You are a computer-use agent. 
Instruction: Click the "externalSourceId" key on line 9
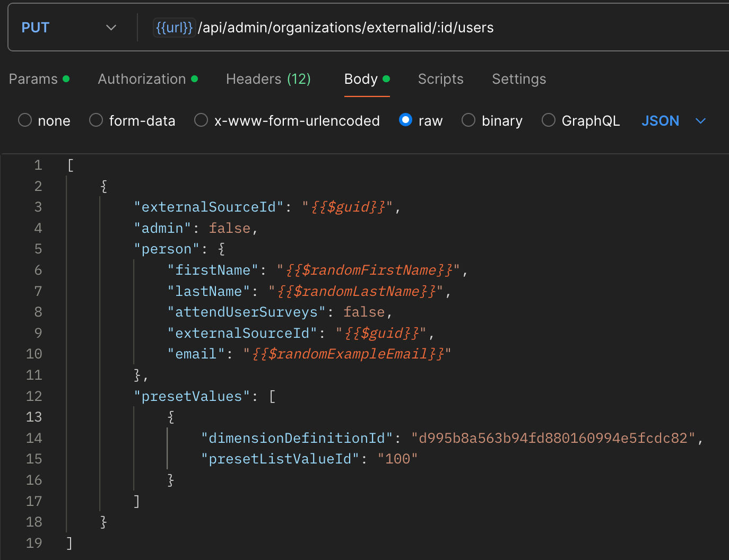[x=242, y=333]
